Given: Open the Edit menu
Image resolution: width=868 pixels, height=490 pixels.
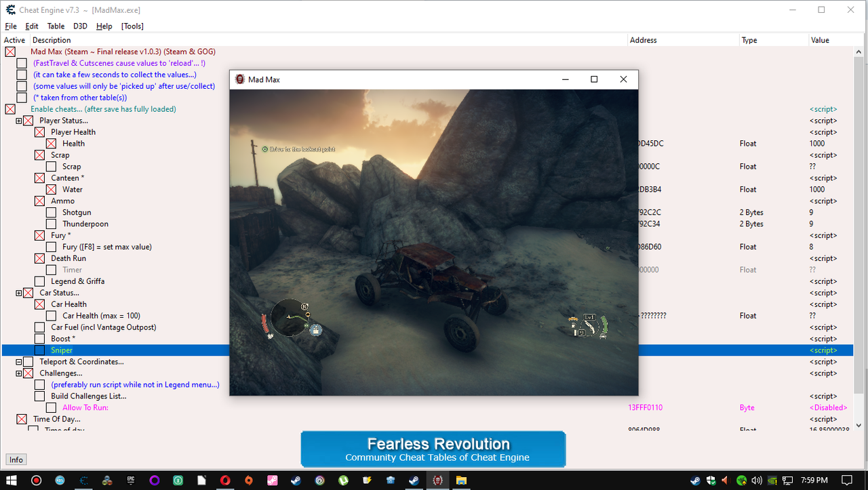Looking at the screenshot, I should point(32,26).
